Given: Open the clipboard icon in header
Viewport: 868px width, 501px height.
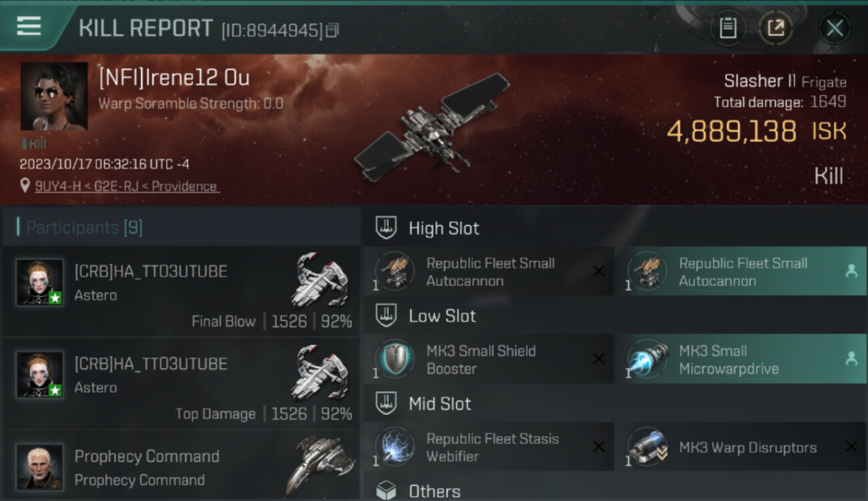Looking at the screenshot, I should coord(728,28).
